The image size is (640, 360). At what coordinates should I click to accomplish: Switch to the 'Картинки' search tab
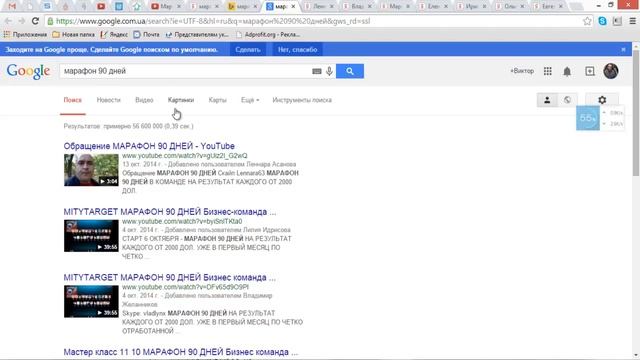[181, 100]
